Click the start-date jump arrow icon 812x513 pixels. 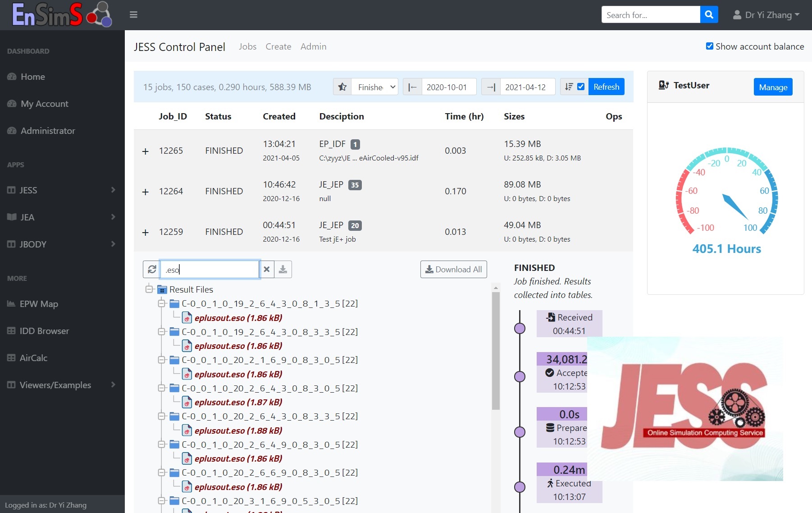click(x=412, y=87)
